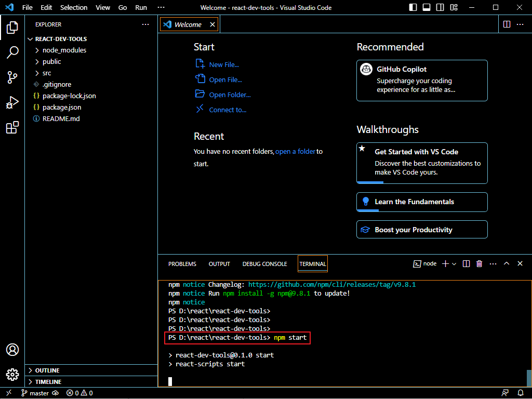
Task: Open Boost your Productivity walkthrough
Action: point(422,230)
